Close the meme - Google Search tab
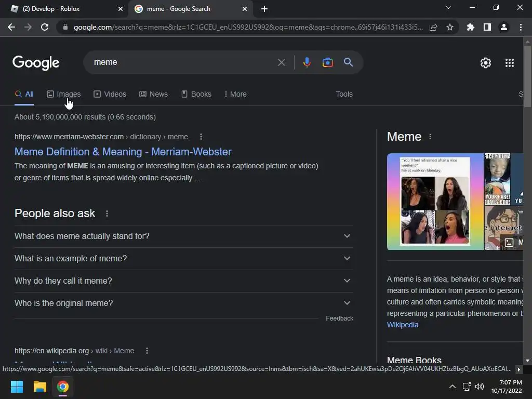This screenshot has width=532, height=399. click(245, 9)
